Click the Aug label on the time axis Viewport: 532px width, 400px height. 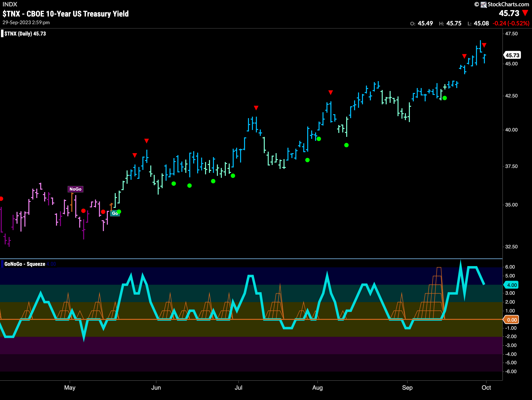(317, 387)
